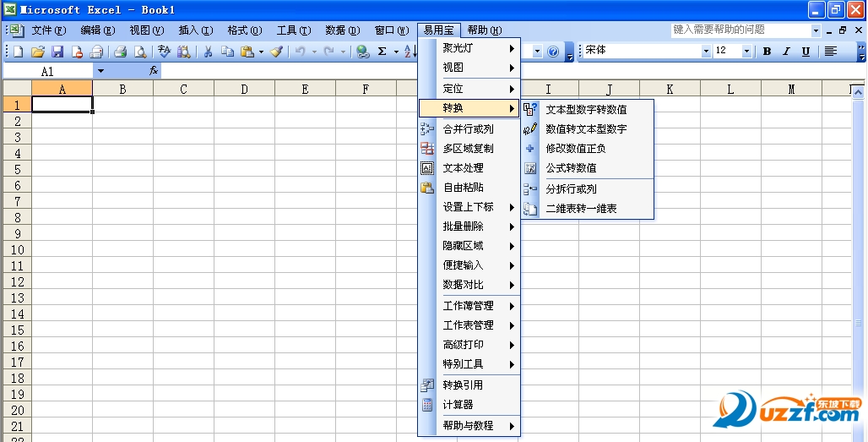Screen dimensions: 868x442
Task: Click the Research book icon
Action: tap(184, 52)
